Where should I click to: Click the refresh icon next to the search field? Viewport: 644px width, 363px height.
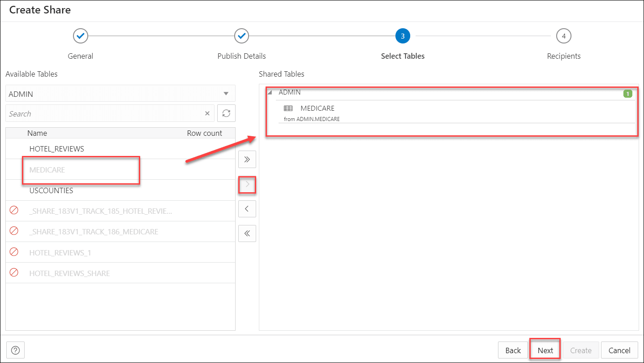pos(226,113)
